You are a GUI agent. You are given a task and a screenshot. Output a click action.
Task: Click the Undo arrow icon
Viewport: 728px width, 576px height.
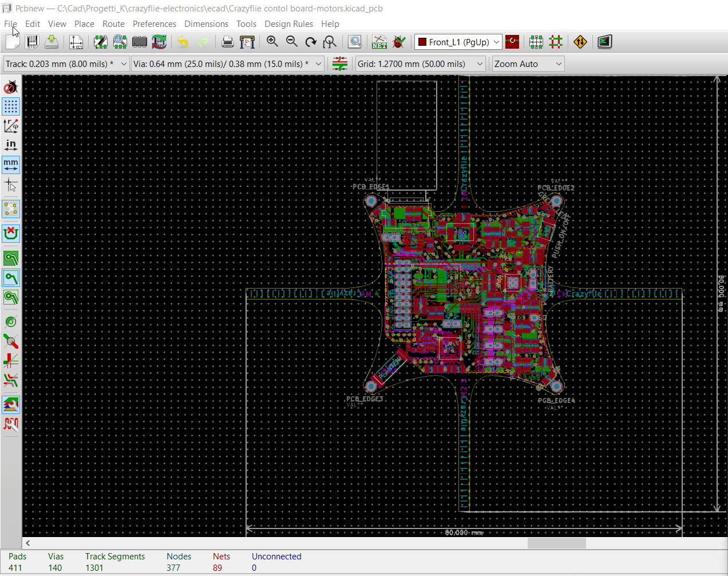pyautogui.click(x=183, y=42)
